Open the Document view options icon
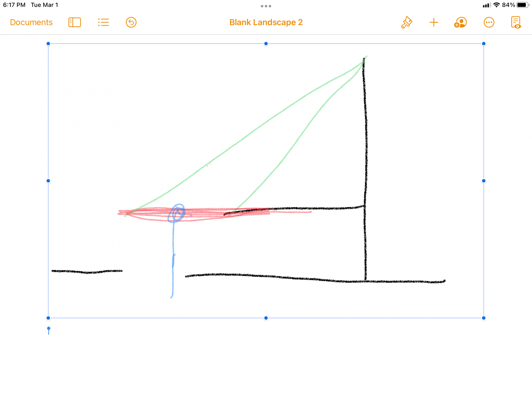 516,22
